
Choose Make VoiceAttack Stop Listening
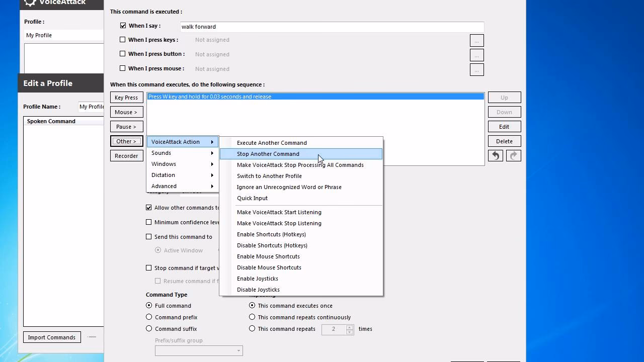coord(301,223)
